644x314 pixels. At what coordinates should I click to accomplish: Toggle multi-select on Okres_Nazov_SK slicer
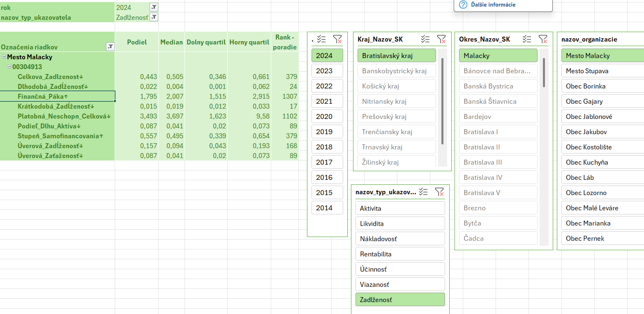(x=527, y=39)
